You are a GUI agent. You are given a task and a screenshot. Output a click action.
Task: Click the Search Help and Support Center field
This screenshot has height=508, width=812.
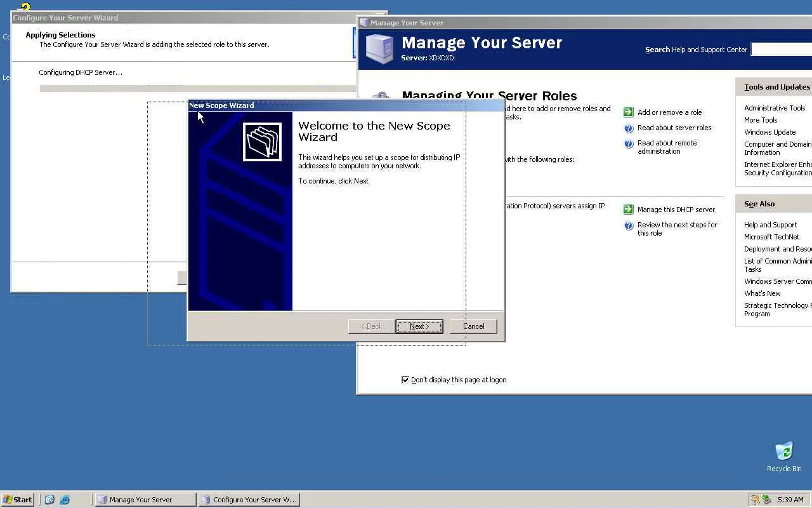pyautogui.click(x=782, y=50)
